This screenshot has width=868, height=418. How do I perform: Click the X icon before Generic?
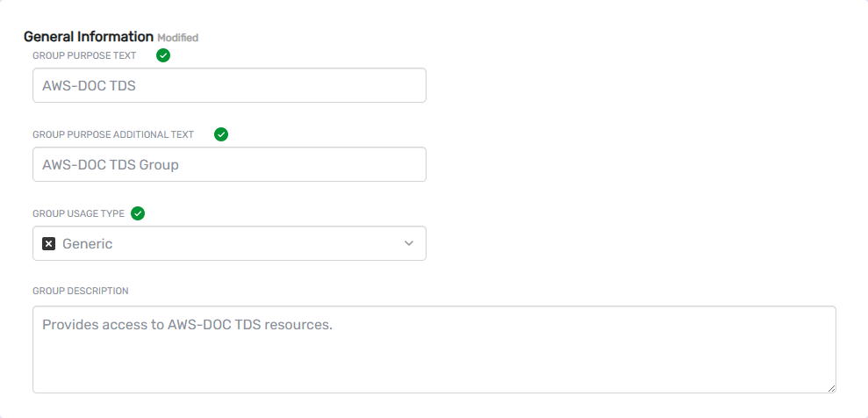(49, 243)
